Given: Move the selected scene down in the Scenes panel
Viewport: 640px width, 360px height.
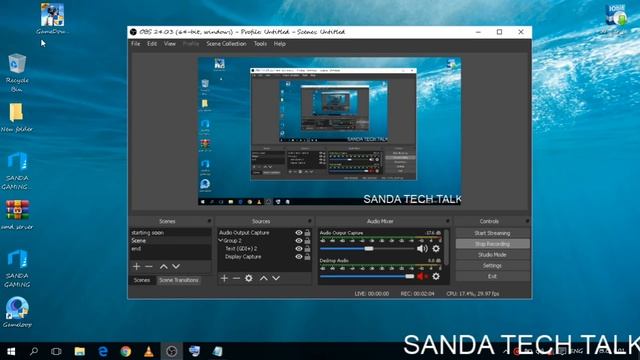Looking at the screenshot, I should click(x=176, y=267).
